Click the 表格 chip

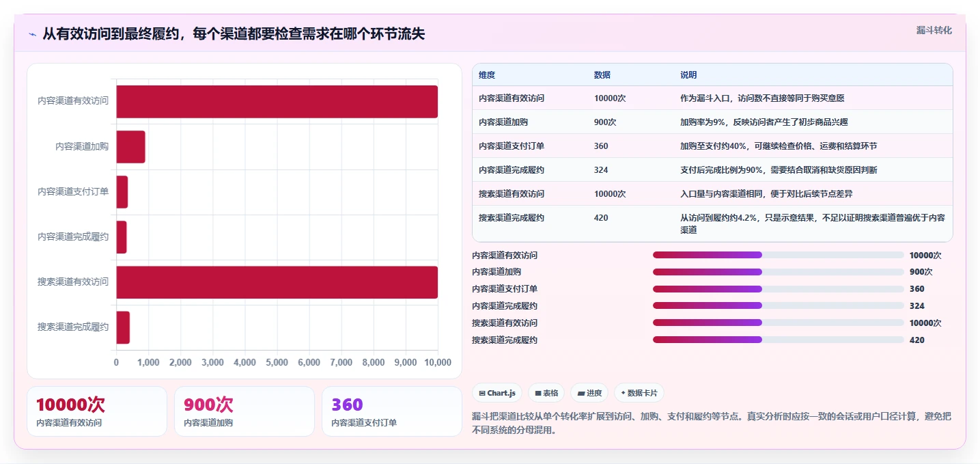pos(546,393)
